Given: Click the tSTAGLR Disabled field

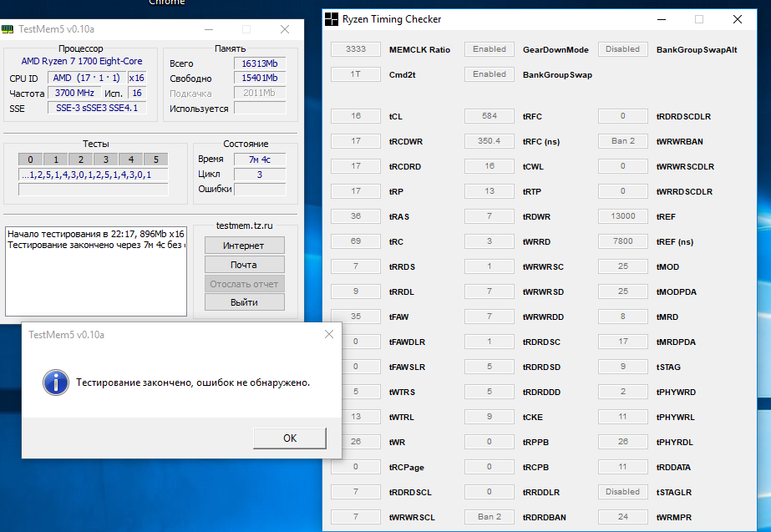Looking at the screenshot, I should pyautogui.click(x=622, y=492).
